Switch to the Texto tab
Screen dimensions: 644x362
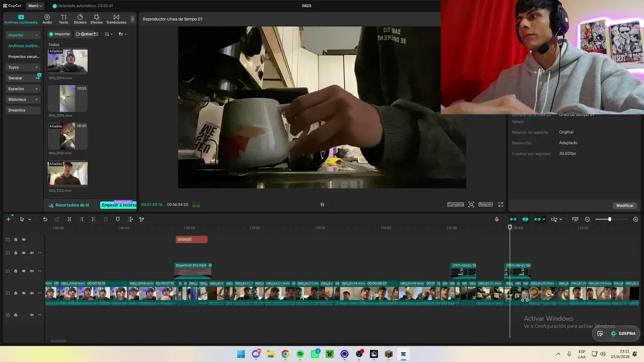(63, 19)
